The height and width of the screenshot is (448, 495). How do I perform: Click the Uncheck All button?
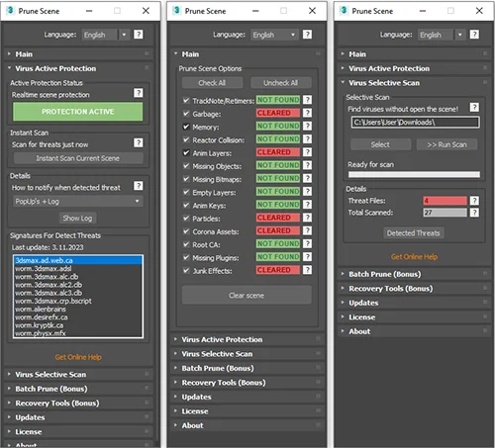click(280, 83)
